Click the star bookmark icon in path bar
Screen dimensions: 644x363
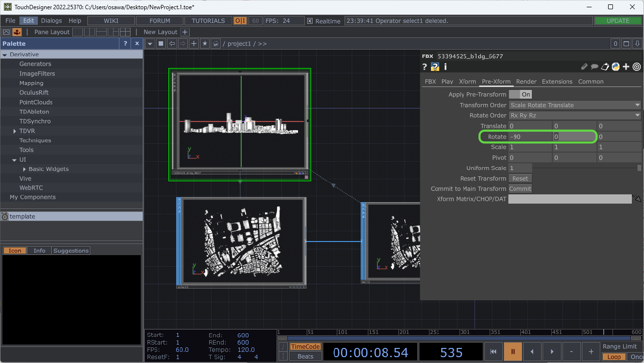click(205, 44)
